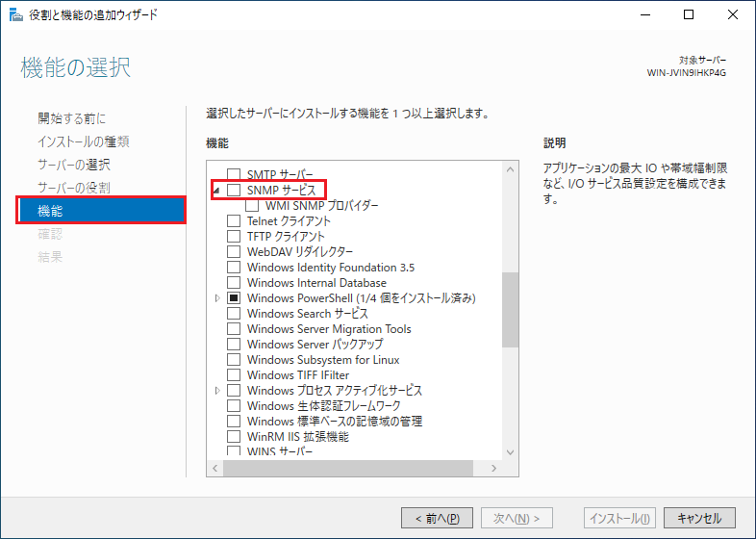Check the Telnet クライアント checkbox
Viewport: 756px width, 539px height.
point(234,220)
